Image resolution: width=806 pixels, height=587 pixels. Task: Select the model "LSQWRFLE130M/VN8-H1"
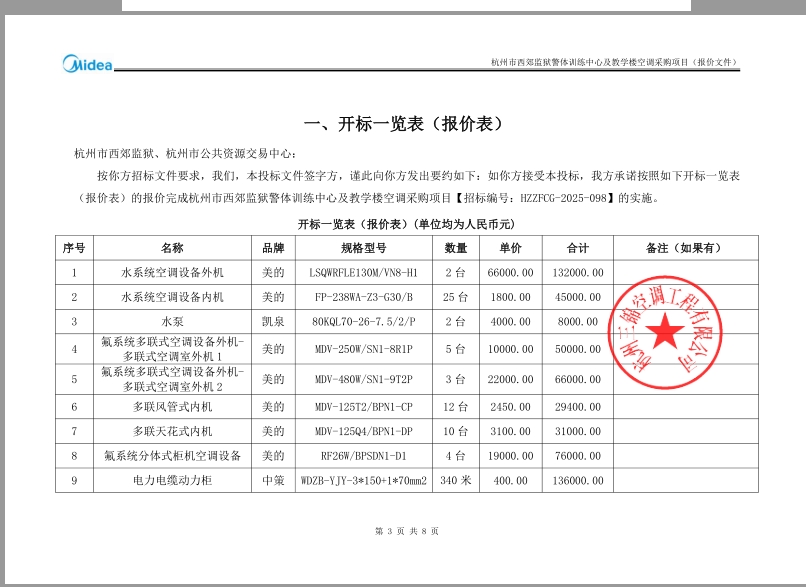(x=363, y=272)
